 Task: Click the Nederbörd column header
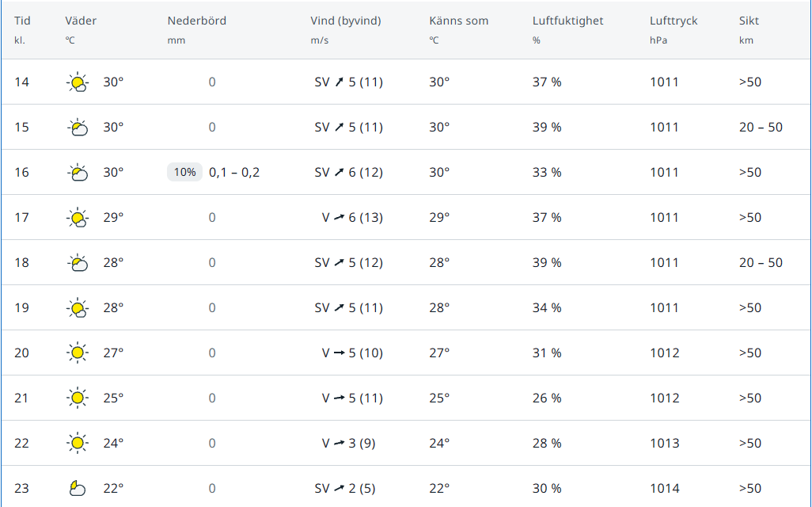click(197, 21)
